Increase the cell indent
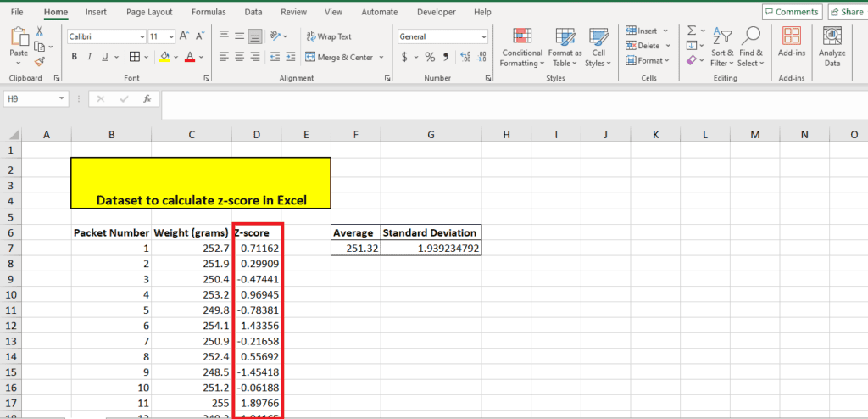 point(290,57)
